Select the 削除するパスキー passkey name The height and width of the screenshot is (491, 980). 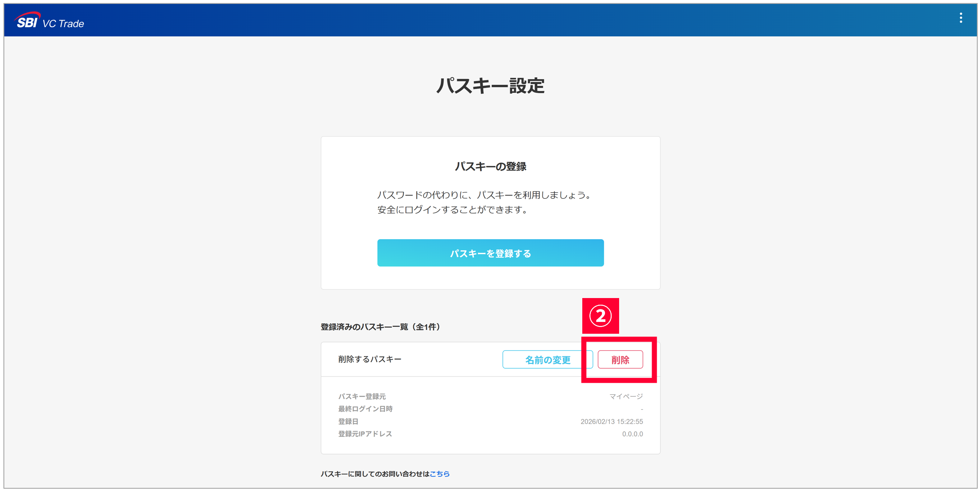370,359
